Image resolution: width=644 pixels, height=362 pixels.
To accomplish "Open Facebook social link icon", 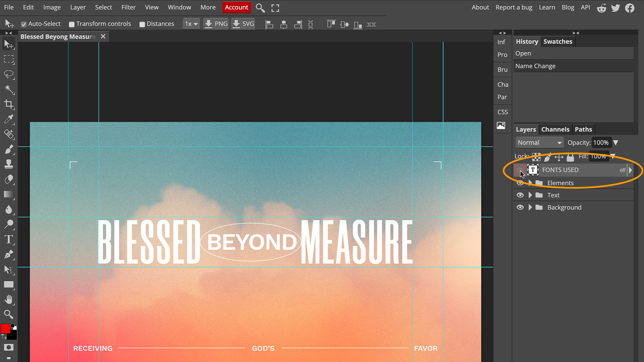I will click(630, 8).
